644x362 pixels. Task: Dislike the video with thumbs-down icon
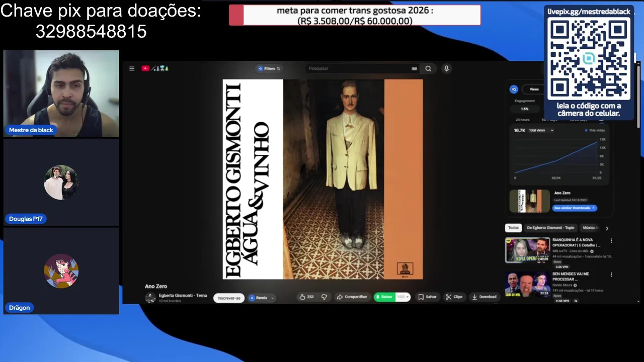coord(324,297)
